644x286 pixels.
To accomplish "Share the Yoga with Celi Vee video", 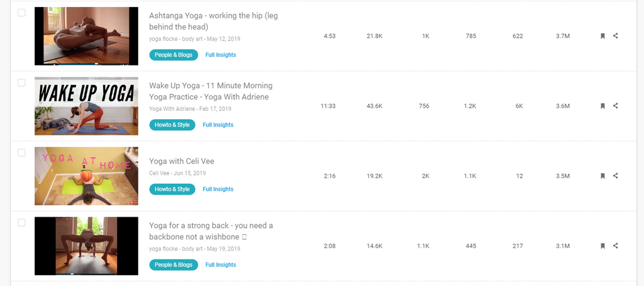I will point(616,176).
